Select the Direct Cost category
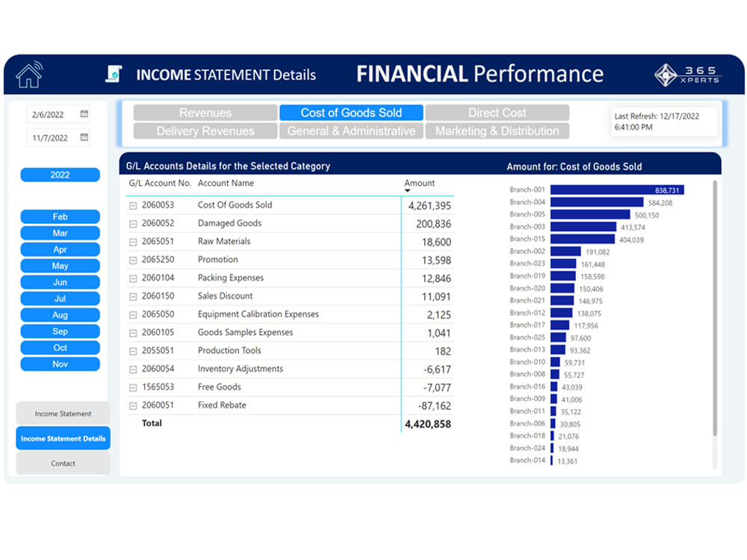Screen dimensions: 747x560 (497, 112)
